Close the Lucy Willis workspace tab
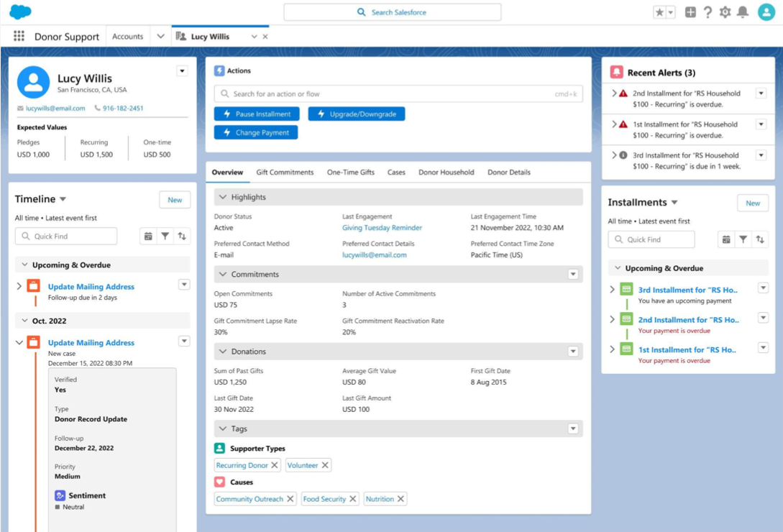783x532 pixels. click(265, 37)
